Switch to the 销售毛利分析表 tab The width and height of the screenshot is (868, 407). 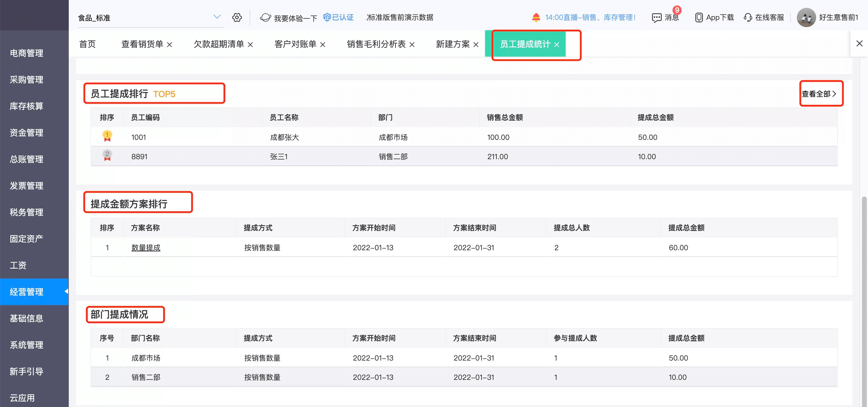pyautogui.click(x=376, y=44)
